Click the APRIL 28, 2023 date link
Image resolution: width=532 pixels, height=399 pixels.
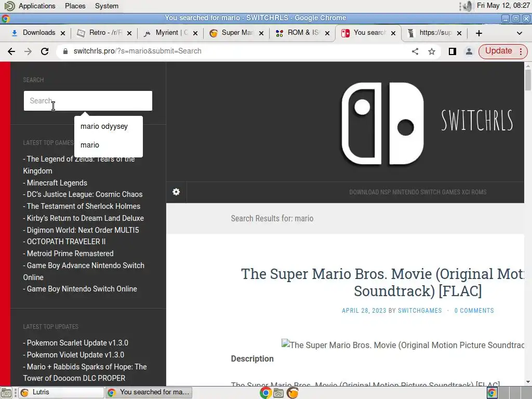pyautogui.click(x=364, y=311)
